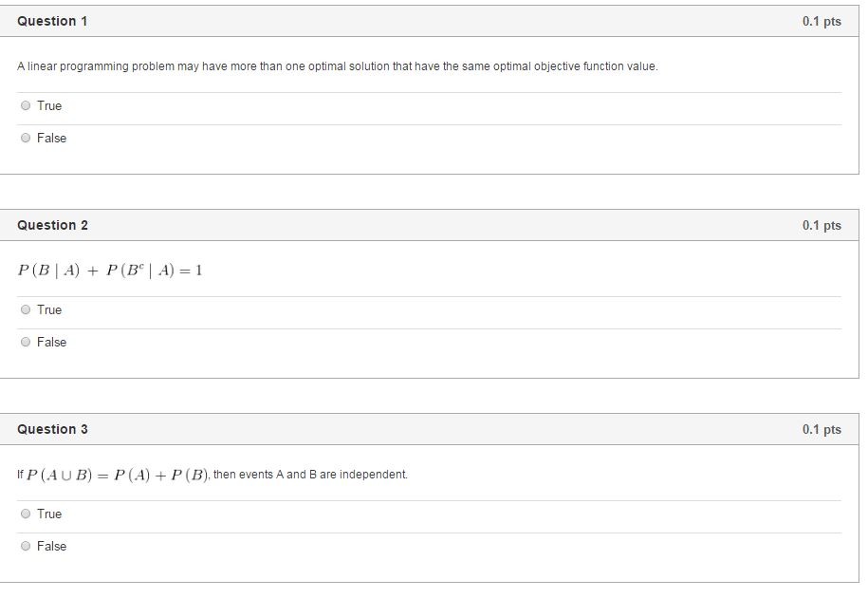The image size is (868, 598).
Task: Choose True radio button for Question 2
Action: pos(26,310)
